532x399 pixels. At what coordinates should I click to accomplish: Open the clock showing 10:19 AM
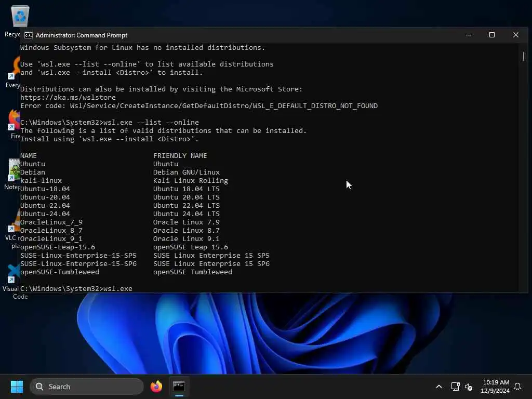[x=495, y=387]
